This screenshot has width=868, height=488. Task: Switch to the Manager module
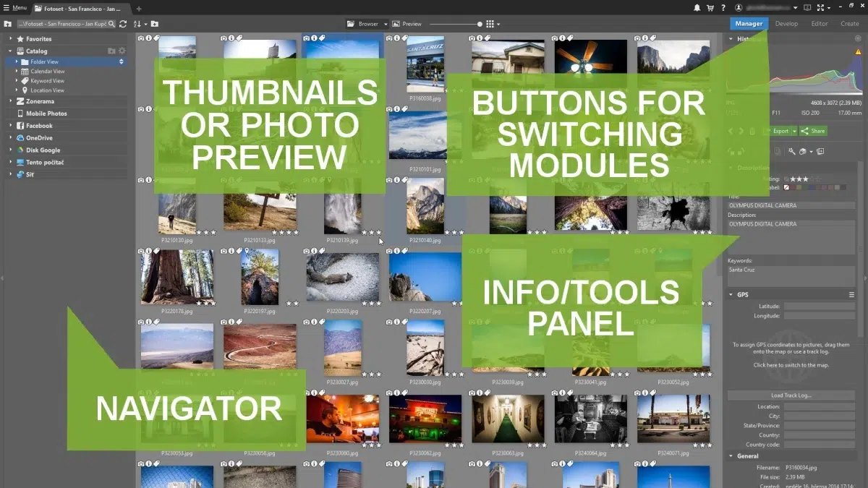[749, 24]
